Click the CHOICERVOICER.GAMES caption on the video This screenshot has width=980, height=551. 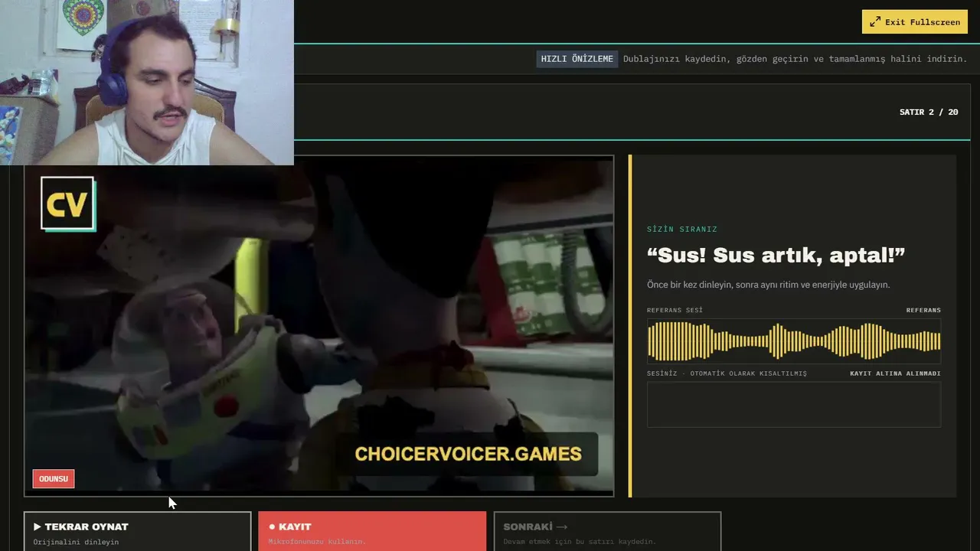pos(468,454)
